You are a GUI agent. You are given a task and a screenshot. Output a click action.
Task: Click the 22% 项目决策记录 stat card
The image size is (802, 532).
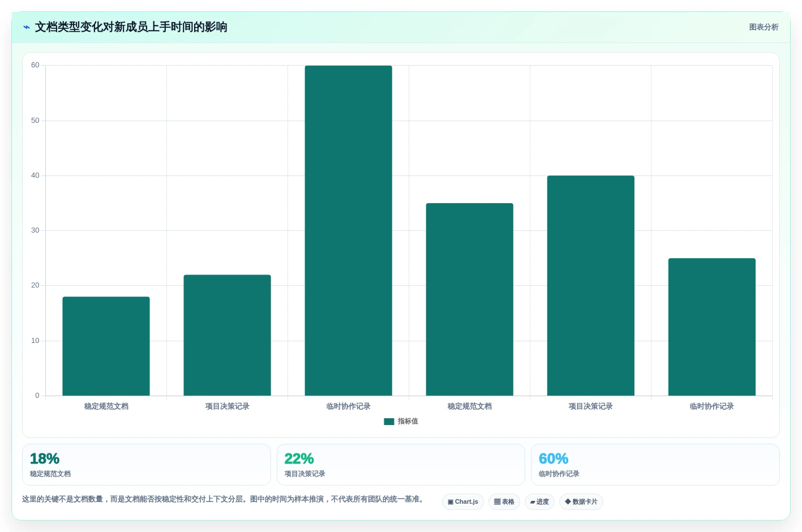(401, 465)
